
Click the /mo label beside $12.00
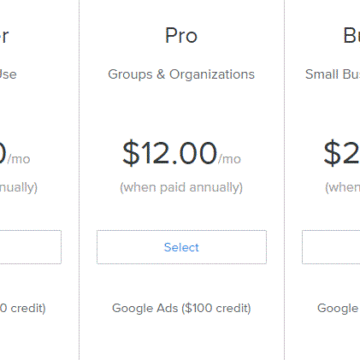[x=229, y=159]
